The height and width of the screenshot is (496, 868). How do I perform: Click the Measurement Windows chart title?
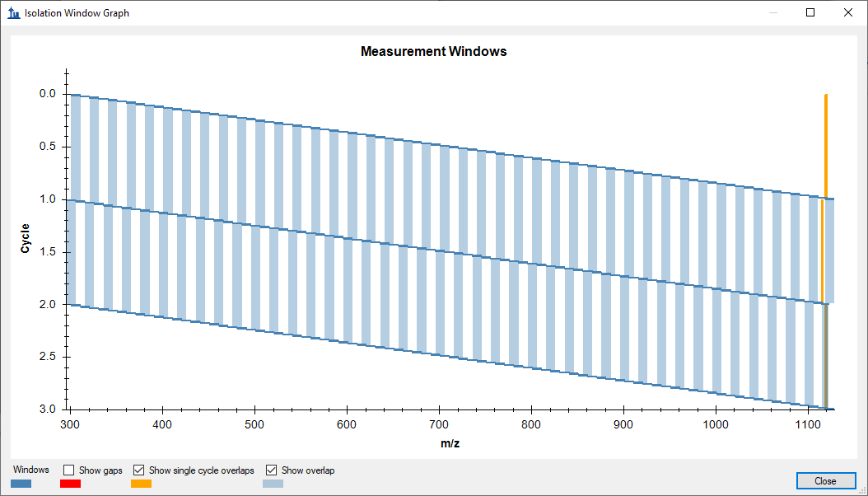pyautogui.click(x=433, y=51)
